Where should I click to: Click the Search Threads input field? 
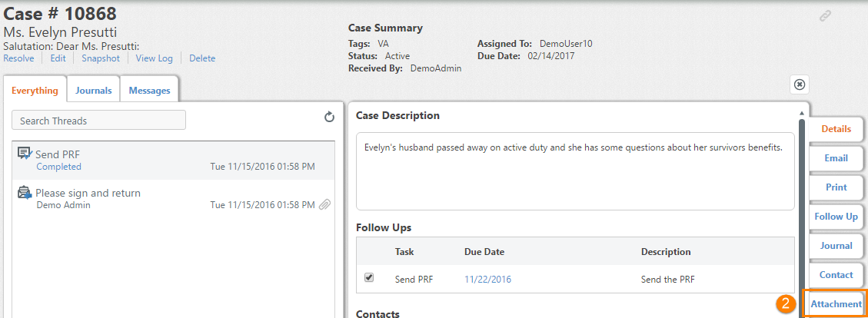click(98, 121)
